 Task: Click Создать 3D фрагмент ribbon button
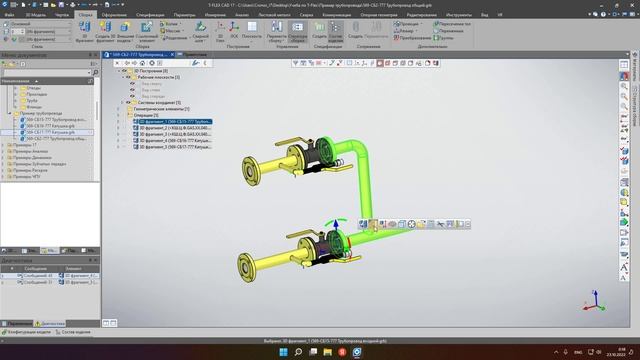[x=105, y=32]
